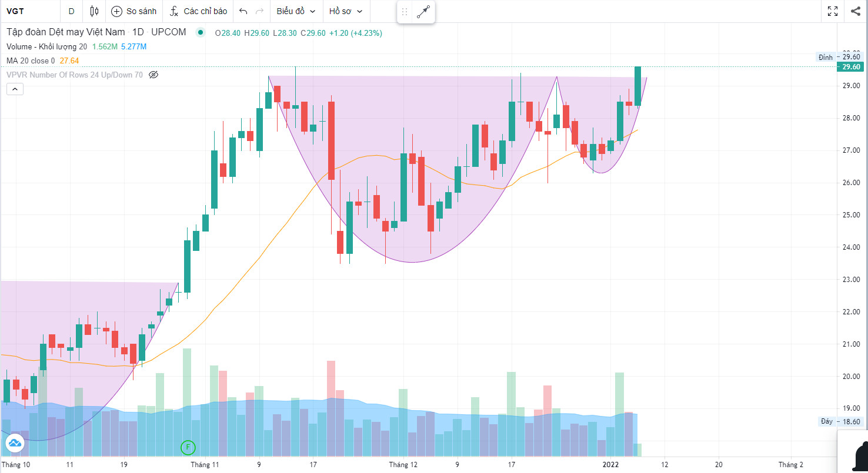Click the share chart icon
This screenshot has width=868, height=473.
(x=855, y=11)
